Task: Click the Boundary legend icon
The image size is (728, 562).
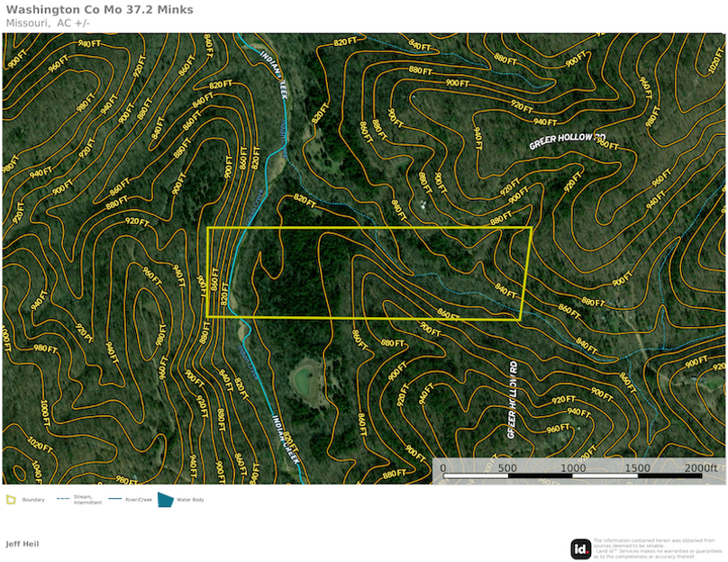Action: 11,499
